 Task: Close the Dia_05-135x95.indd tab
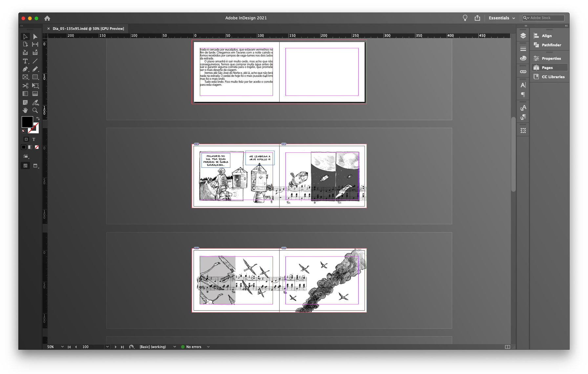pyautogui.click(x=49, y=29)
